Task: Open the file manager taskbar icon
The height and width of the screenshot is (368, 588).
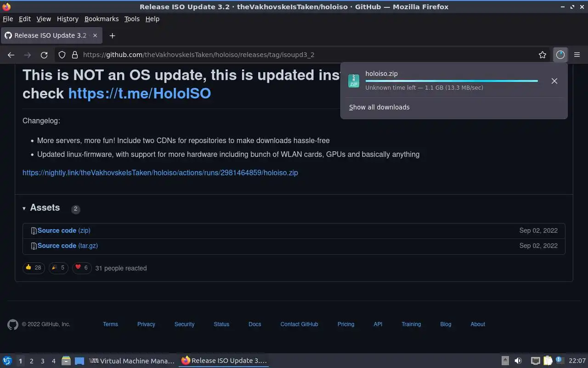Action: point(66,361)
